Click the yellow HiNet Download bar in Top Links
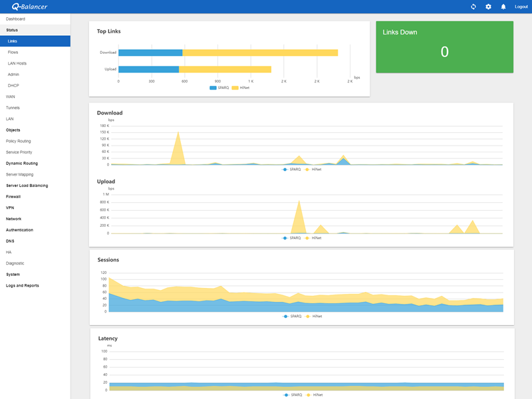The width and height of the screenshot is (532, 399). pyautogui.click(x=260, y=53)
